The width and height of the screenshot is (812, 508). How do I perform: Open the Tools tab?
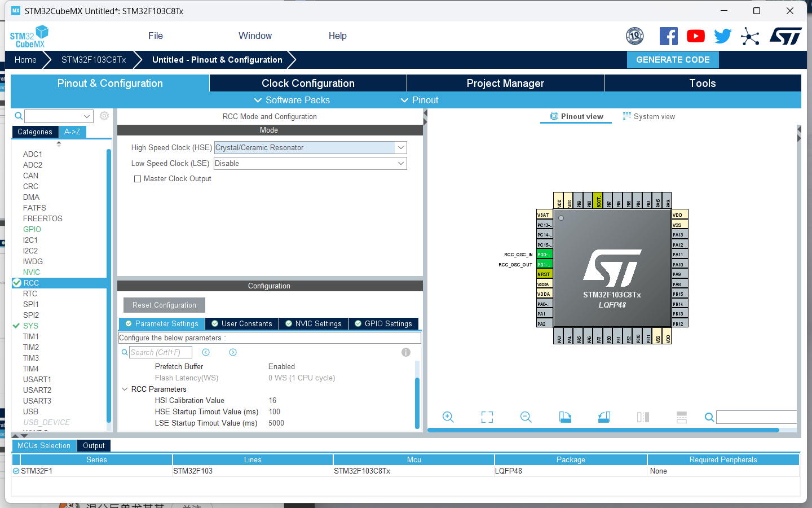point(703,83)
